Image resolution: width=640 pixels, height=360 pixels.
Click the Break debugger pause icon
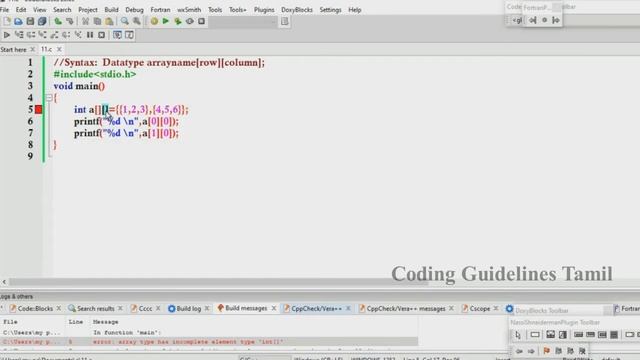90,35
